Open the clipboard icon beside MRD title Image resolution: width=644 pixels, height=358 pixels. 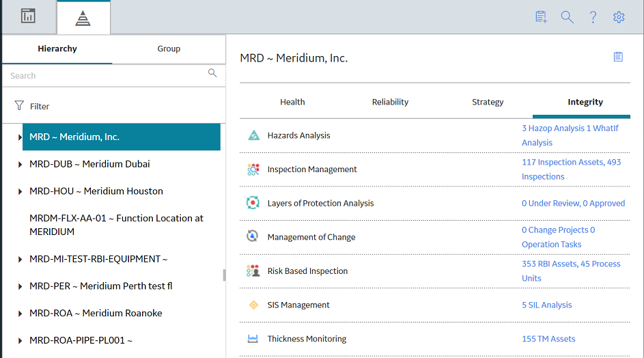(x=618, y=57)
